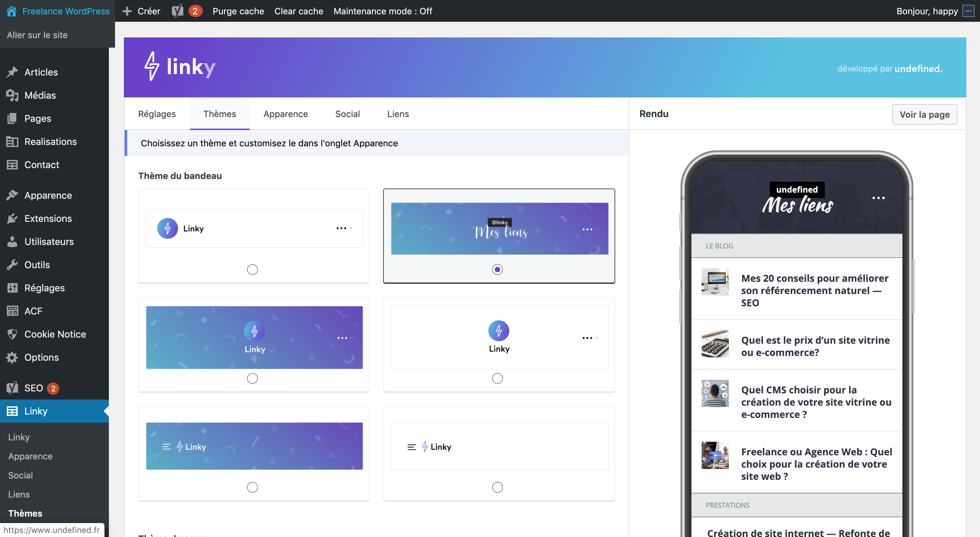Select the white Linky left-aligned banner theme radio
980x537 pixels.
[252, 270]
